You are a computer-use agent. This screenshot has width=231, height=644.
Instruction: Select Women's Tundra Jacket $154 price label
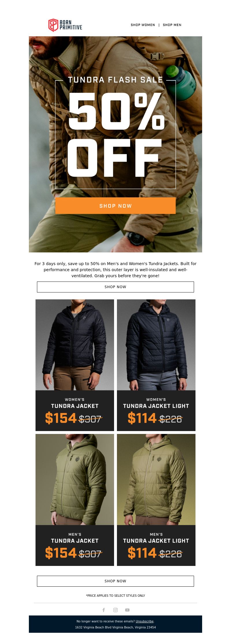(x=61, y=418)
